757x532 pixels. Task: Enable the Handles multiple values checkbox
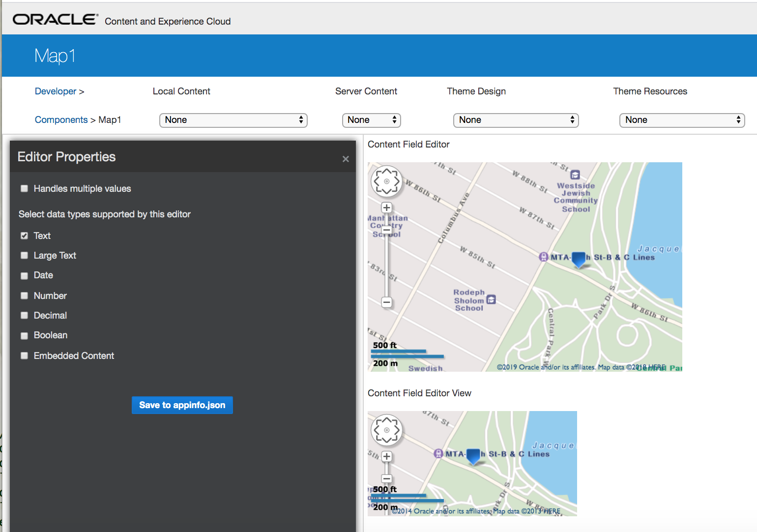pyautogui.click(x=24, y=189)
